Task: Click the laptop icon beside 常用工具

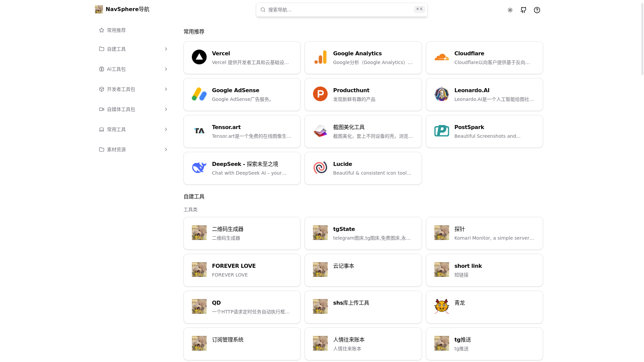Action: point(102,129)
